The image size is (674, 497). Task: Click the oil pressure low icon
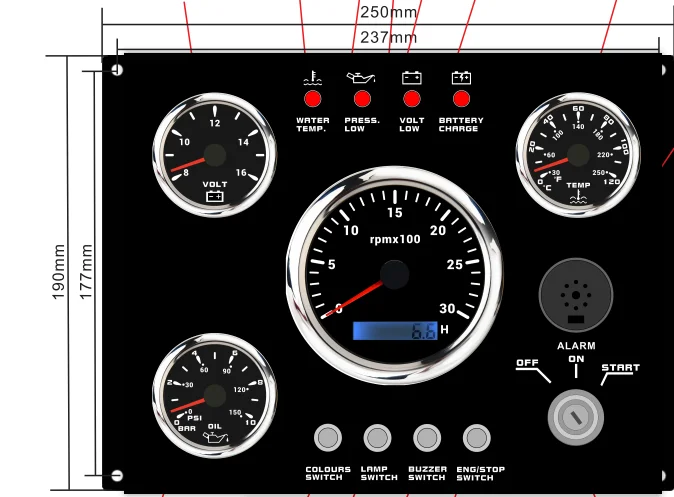[x=361, y=77]
